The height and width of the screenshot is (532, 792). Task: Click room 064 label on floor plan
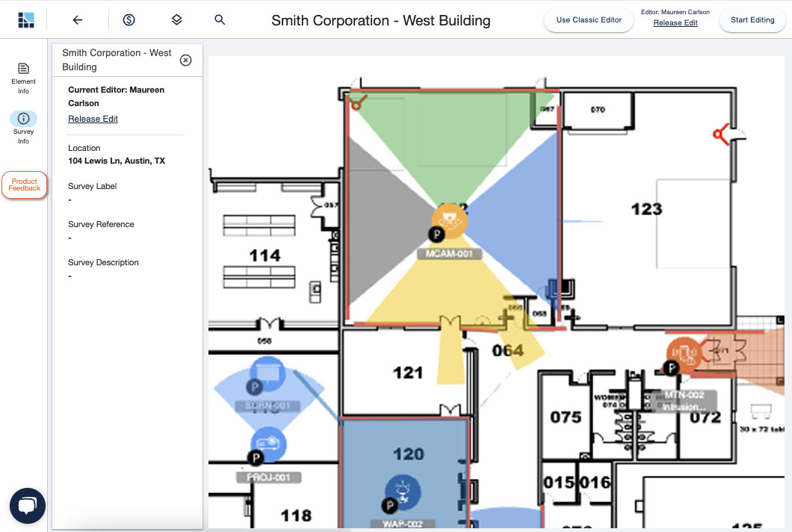coord(508,350)
